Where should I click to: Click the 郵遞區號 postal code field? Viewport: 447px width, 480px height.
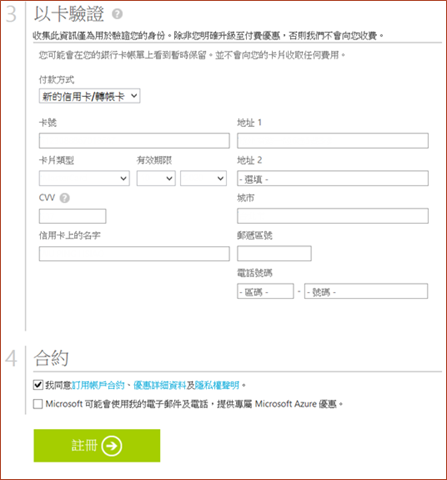point(274,253)
